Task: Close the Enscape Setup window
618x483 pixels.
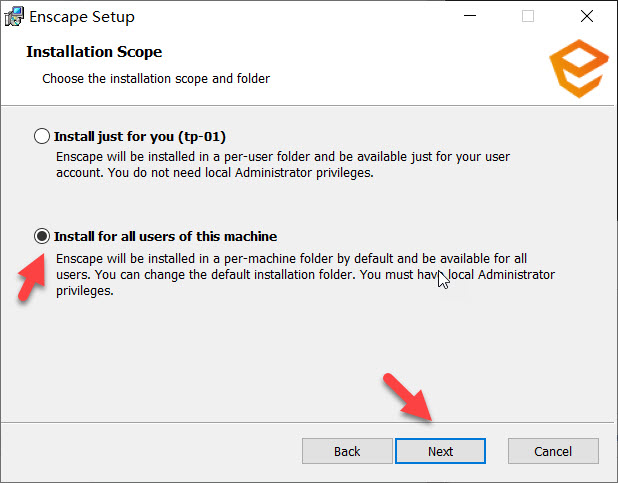Action: pyautogui.click(x=587, y=16)
